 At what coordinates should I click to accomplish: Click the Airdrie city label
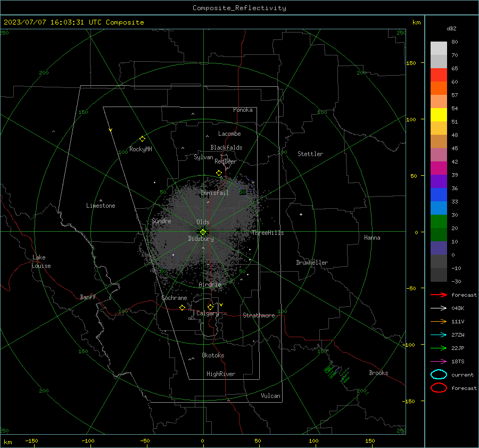[x=210, y=284]
